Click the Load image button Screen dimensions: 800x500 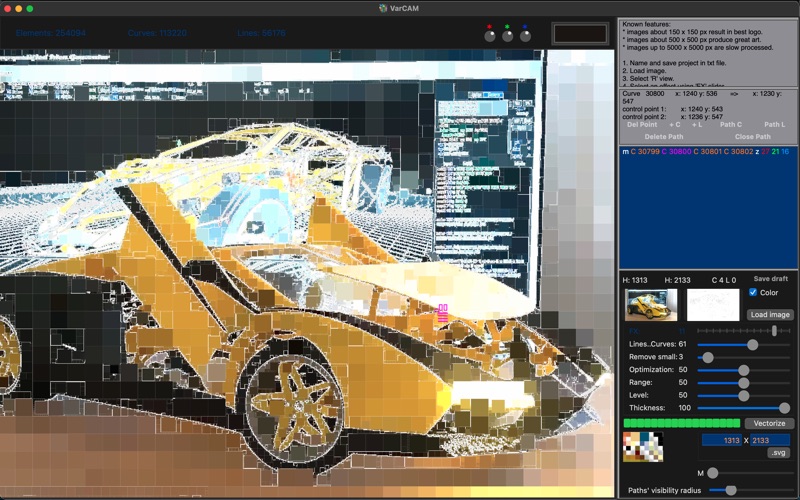point(770,314)
